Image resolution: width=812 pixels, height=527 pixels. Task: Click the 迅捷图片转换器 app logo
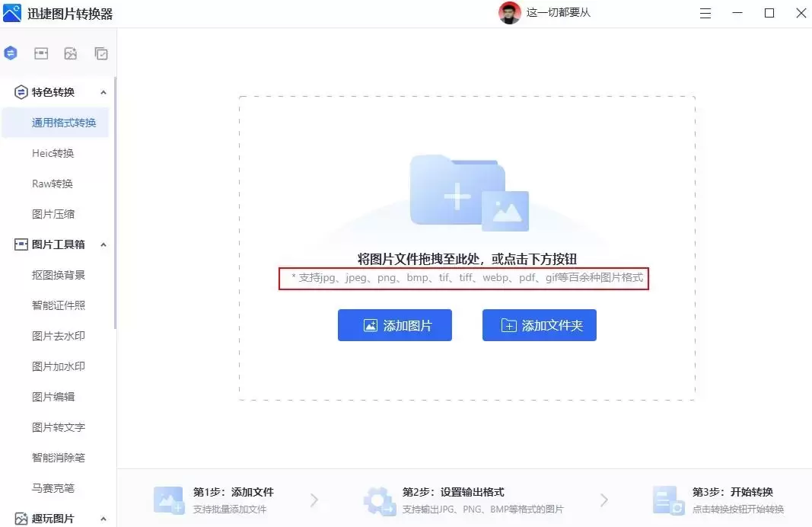pos(11,13)
